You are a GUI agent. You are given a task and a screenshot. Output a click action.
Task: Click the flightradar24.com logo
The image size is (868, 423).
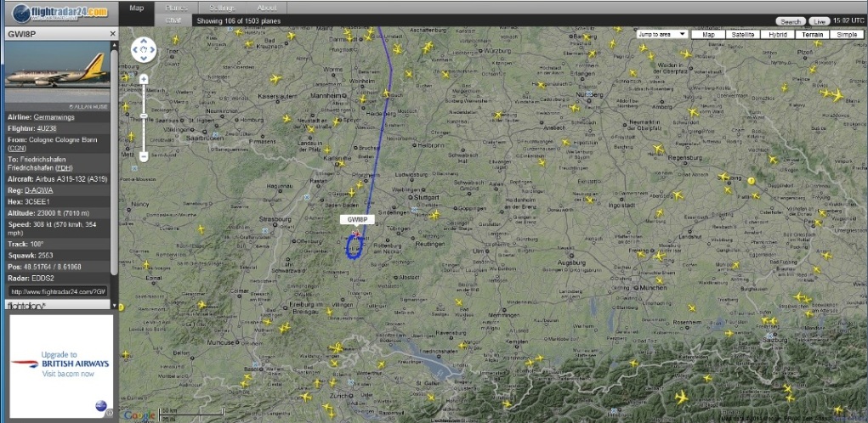click(x=60, y=12)
